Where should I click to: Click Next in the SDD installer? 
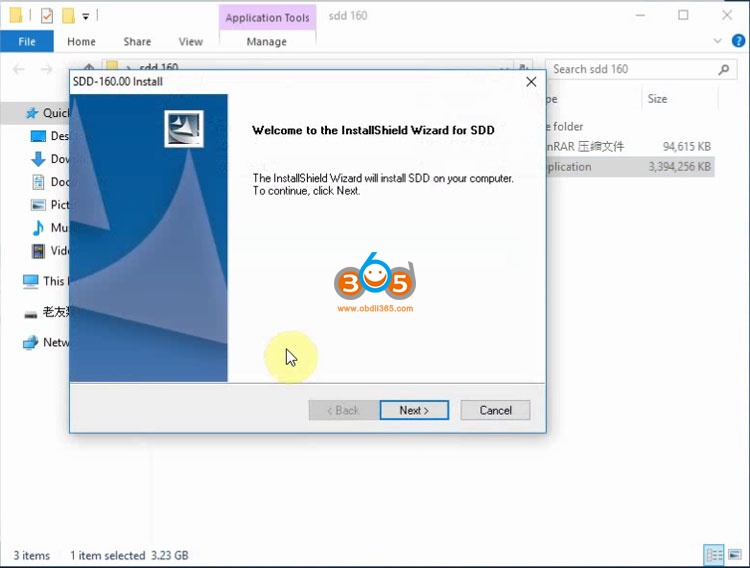414,410
